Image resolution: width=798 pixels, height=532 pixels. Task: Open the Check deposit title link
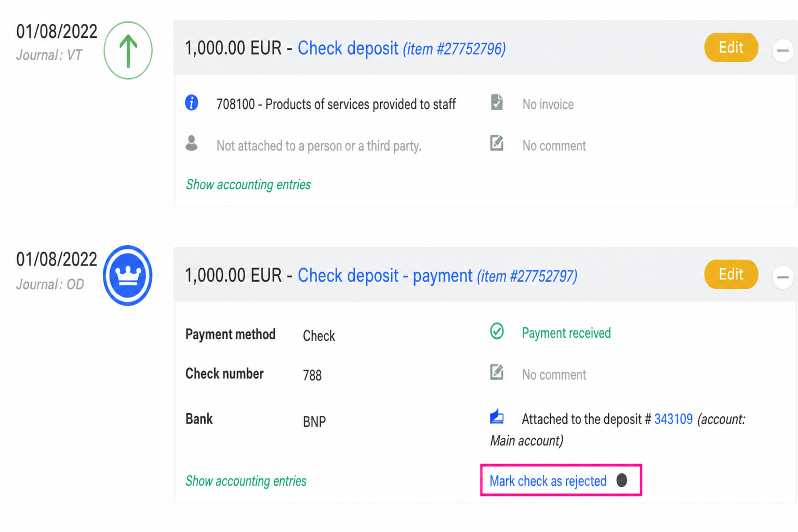click(348, 48)
